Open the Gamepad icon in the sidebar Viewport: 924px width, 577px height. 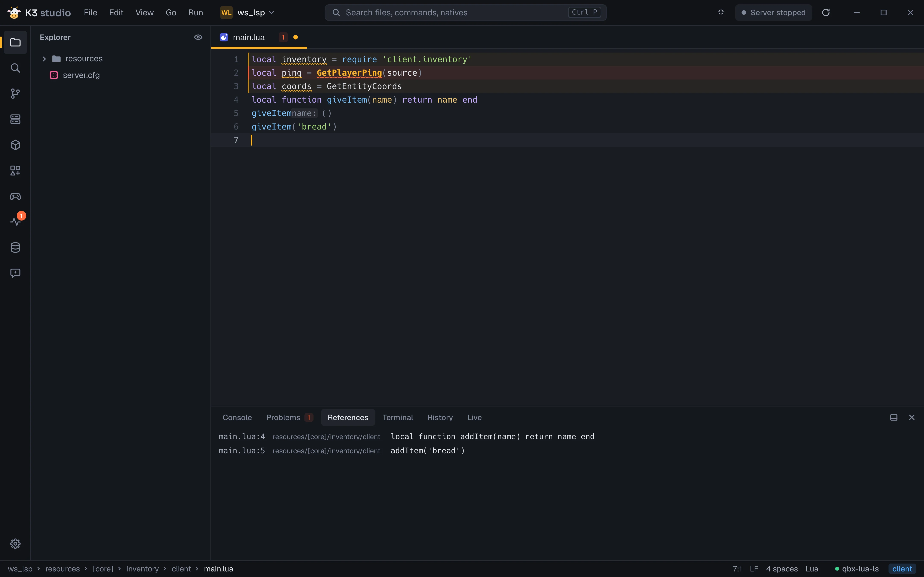click(x=15, y=196)
